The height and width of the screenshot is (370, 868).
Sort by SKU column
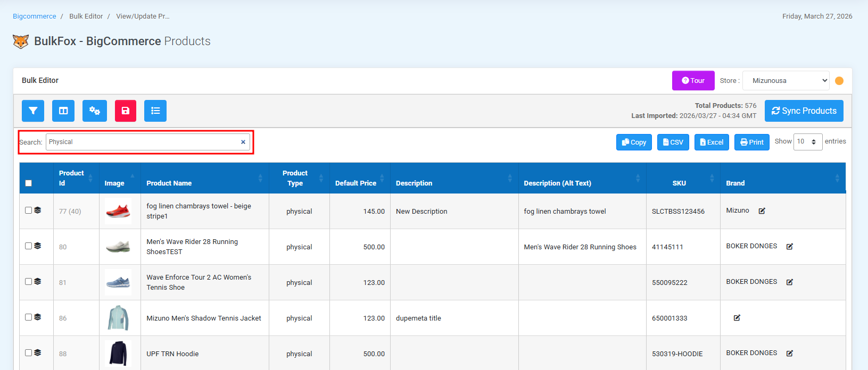[683, 178]
